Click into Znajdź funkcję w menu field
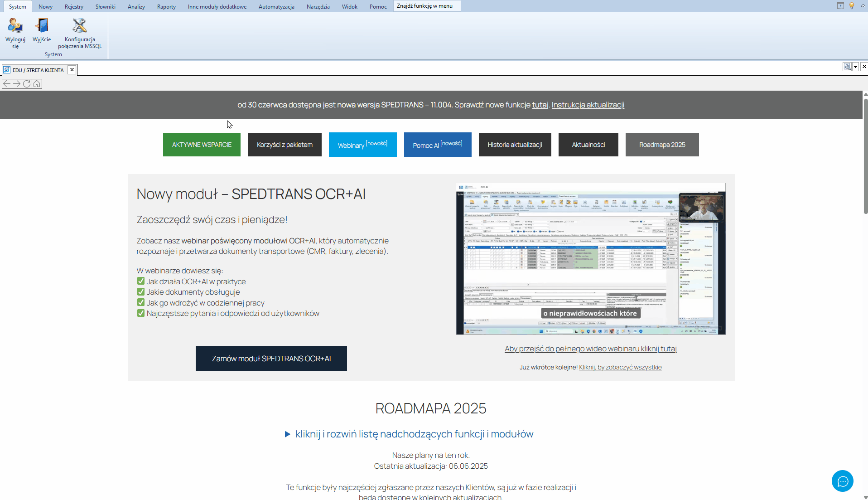This screenshot has height=500, width=868. pyautogui.click(x=427, y=6)
